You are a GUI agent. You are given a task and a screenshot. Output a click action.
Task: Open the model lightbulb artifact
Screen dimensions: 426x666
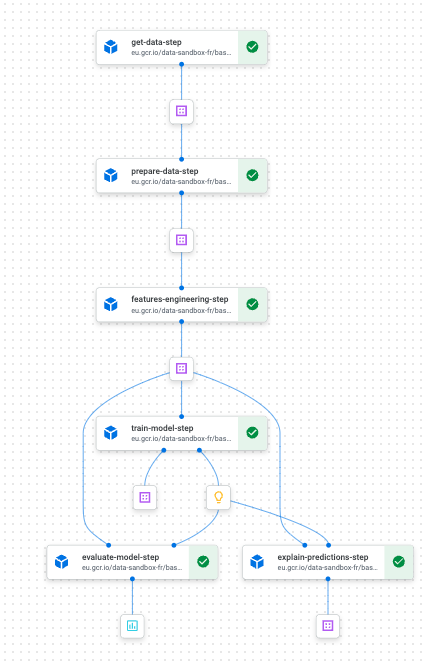point(218,497)
